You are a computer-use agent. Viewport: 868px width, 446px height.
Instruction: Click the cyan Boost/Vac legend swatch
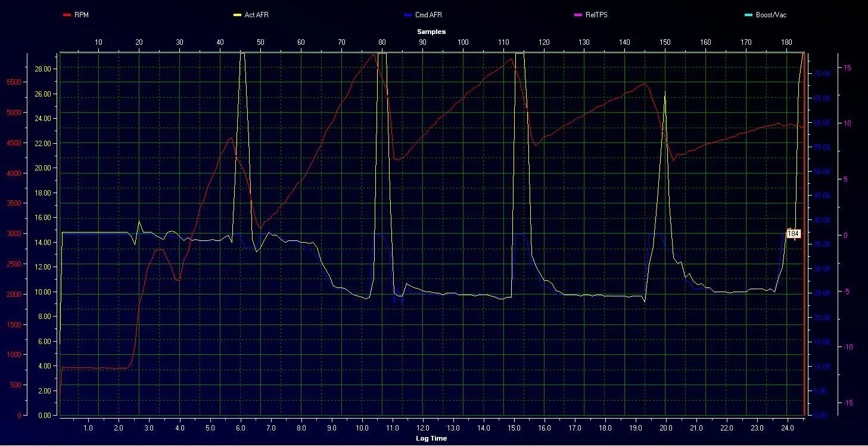748,15
